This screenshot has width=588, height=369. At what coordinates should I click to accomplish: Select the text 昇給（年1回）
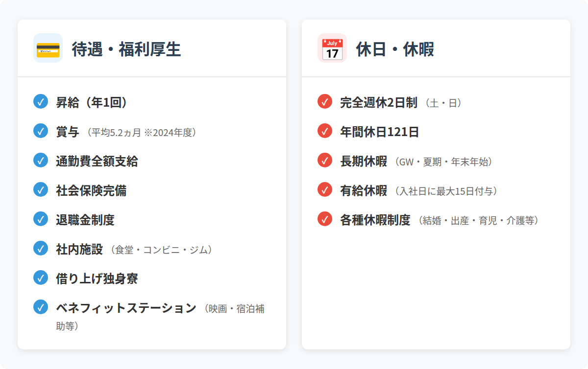tap(92, 103)
